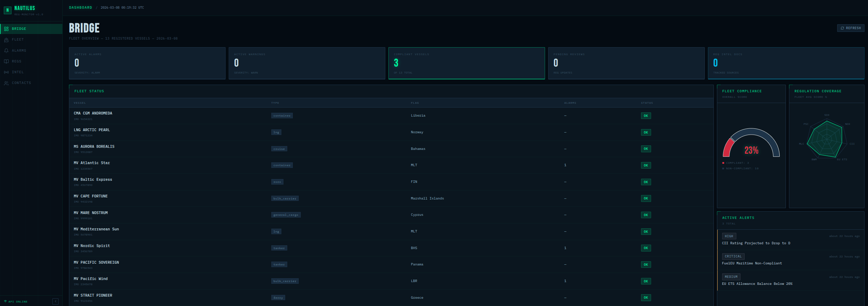Image resolution: width=868 pixels, height=306 pixels.
Task: Click the Bridge grid icon in sidebar
Action: 6,29
